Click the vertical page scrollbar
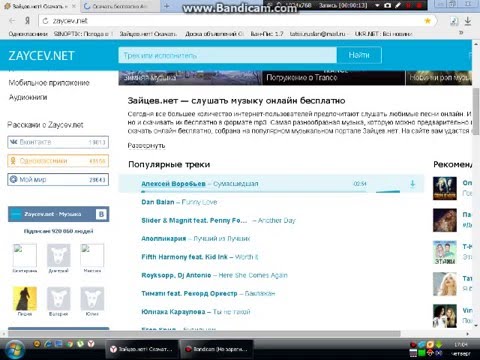 pos(476,112)
